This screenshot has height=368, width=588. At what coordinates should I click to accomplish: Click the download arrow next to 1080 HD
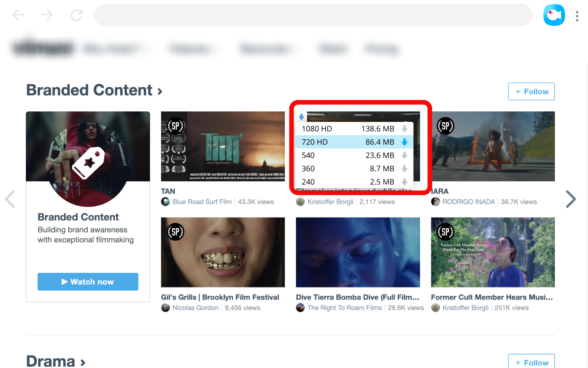404,128
